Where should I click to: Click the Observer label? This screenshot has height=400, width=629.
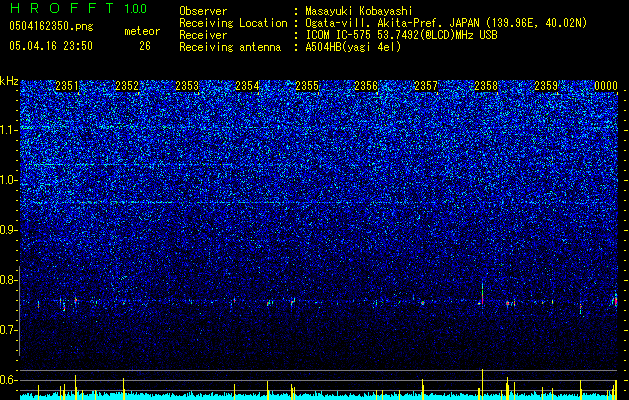(x=203, y=11)
